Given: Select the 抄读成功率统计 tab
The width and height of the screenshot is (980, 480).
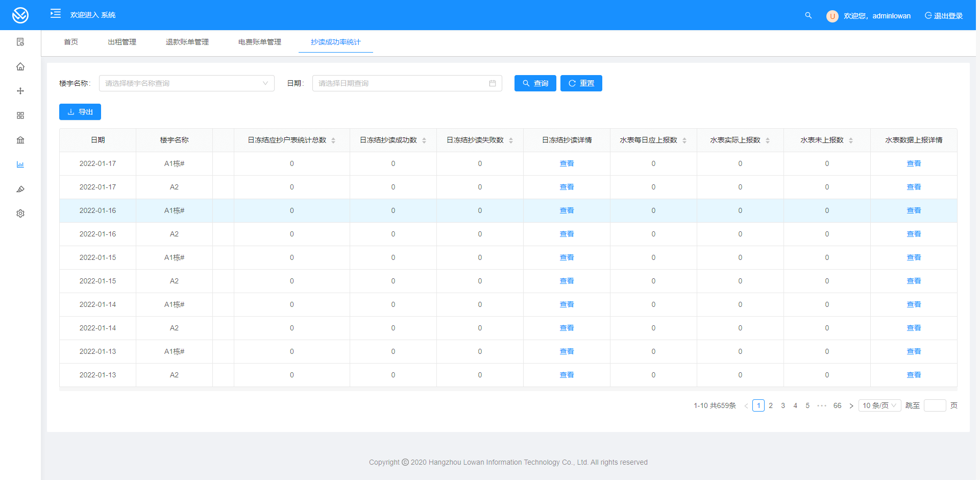Looking at the screenshot, I should (336, 42).
